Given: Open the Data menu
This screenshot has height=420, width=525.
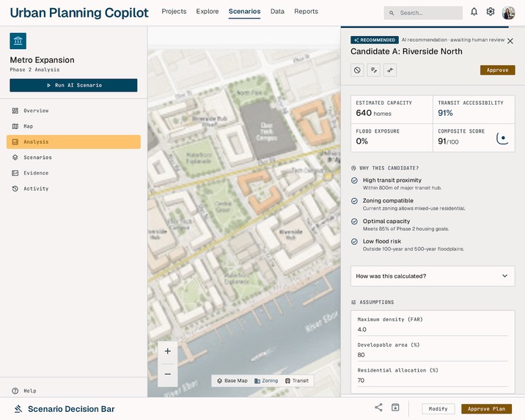Looking at the screenshot, I should pos(277,12).
